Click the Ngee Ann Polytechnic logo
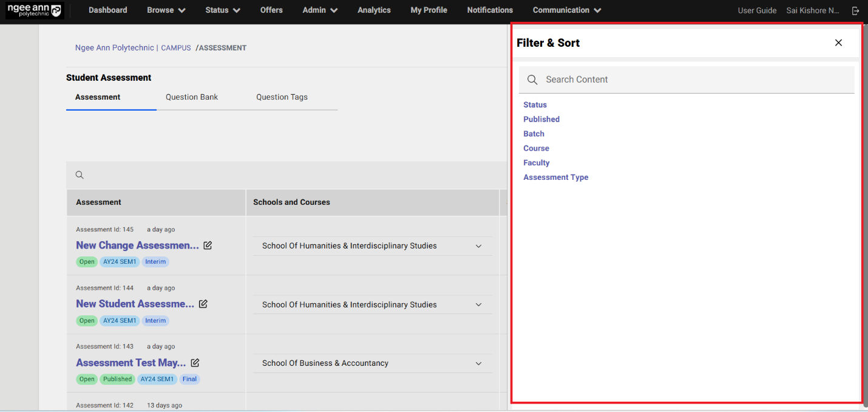The width and height of the screenshot is (868, 412). coord(34,10)
